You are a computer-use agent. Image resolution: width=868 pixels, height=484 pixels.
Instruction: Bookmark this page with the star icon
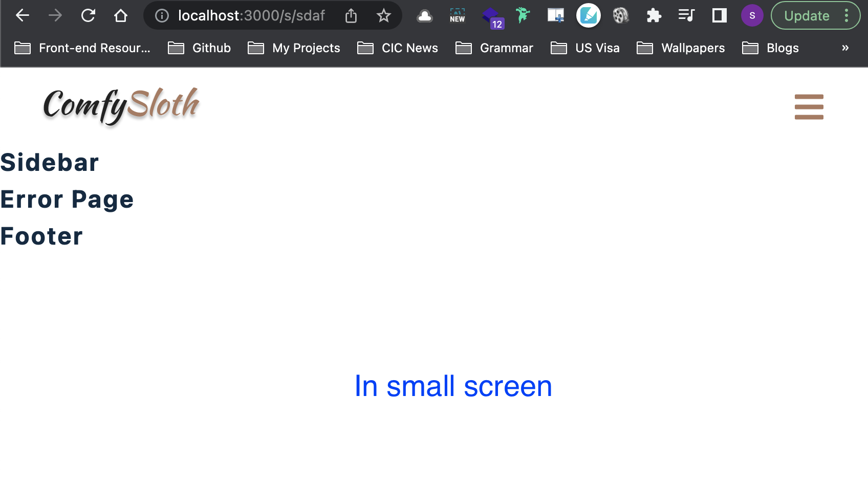[383, 16]
